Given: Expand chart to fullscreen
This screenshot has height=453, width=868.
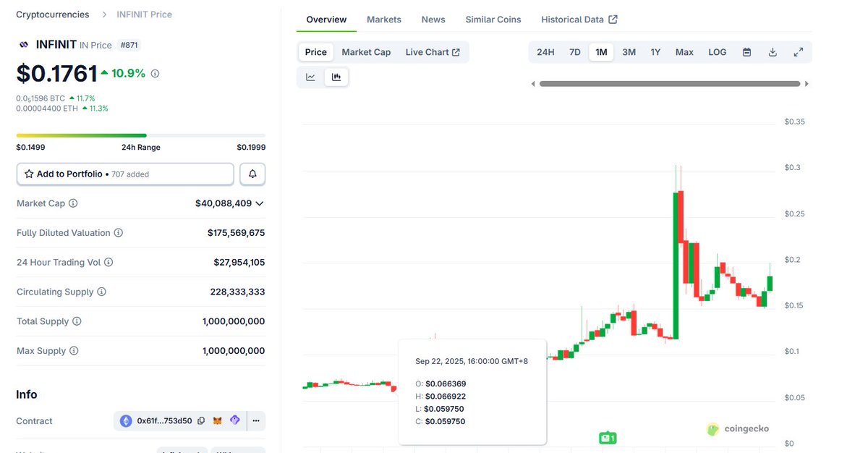Looking at the screenshot, I should coord(799,52).
